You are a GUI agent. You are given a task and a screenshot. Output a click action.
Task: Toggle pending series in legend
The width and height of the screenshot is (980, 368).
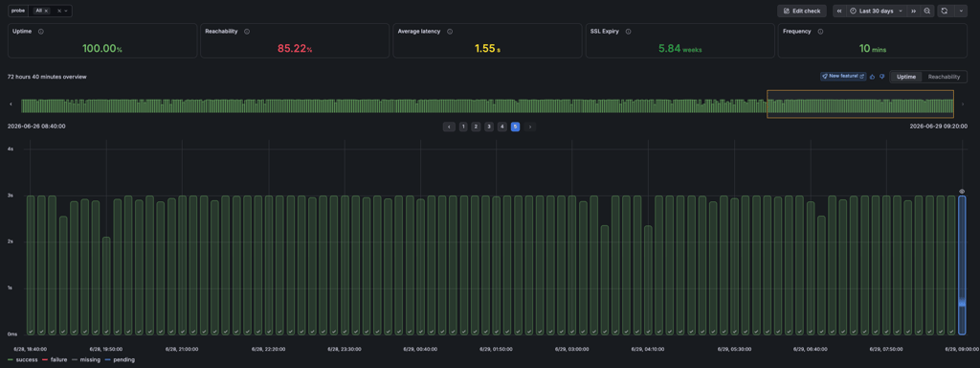pos(120,360)
